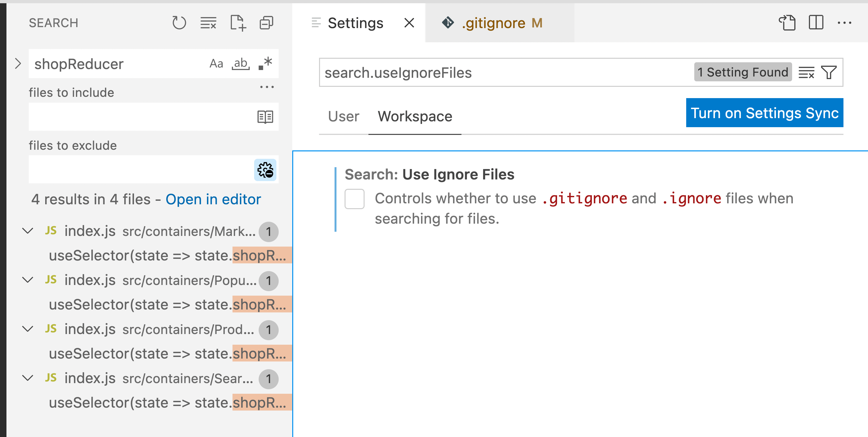Collapse all search results
Image resolution: width=868 pixels, height=437 pixels.
[x=266, y=23]
